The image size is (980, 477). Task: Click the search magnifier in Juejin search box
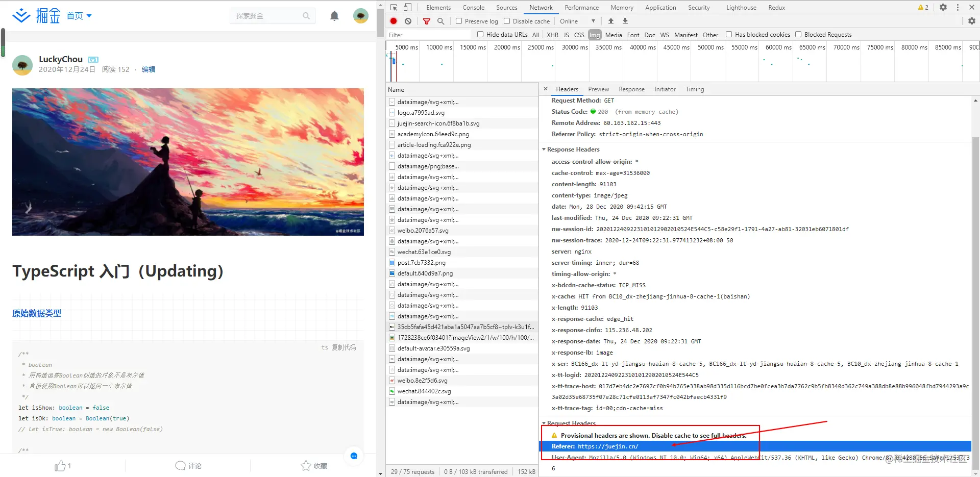(x=306, y=16)
